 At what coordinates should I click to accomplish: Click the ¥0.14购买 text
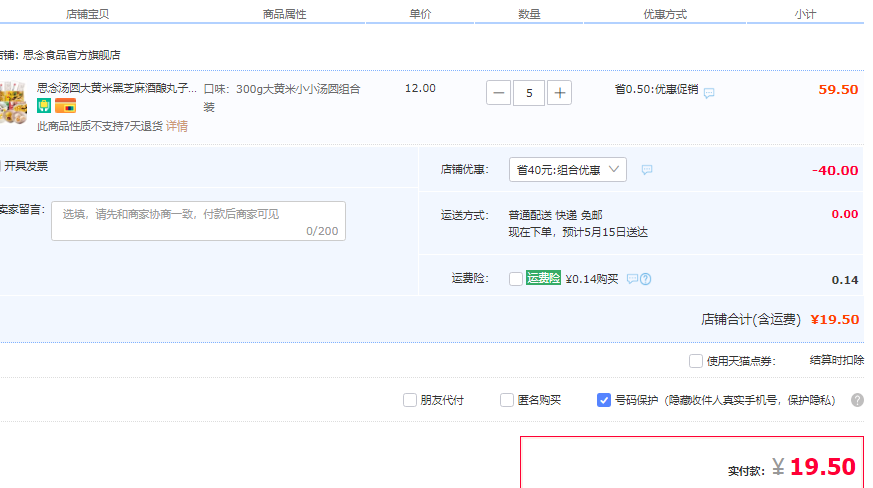pos(592,279)
